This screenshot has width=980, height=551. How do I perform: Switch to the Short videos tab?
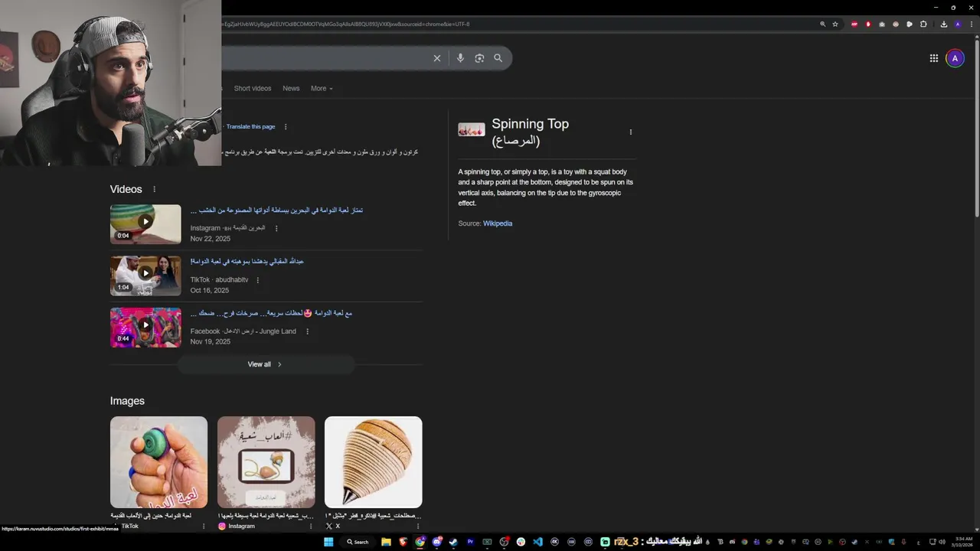pyautogui.click(x=253, y=88)
